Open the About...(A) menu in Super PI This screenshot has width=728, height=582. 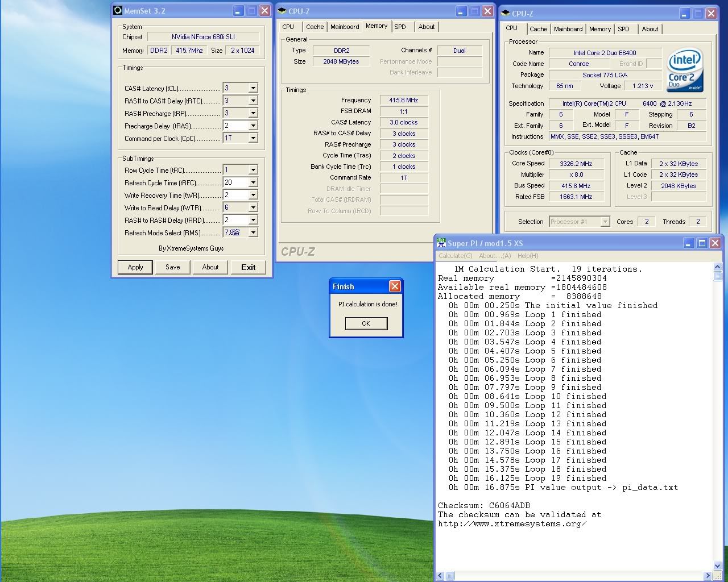pos(495,256)
